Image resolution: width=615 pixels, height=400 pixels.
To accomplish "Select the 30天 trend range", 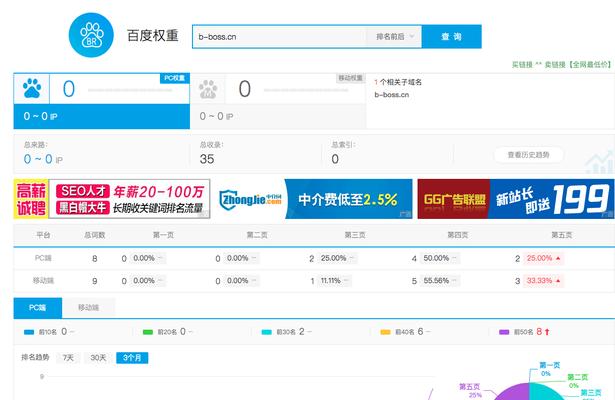I will [x=98, y=358].
